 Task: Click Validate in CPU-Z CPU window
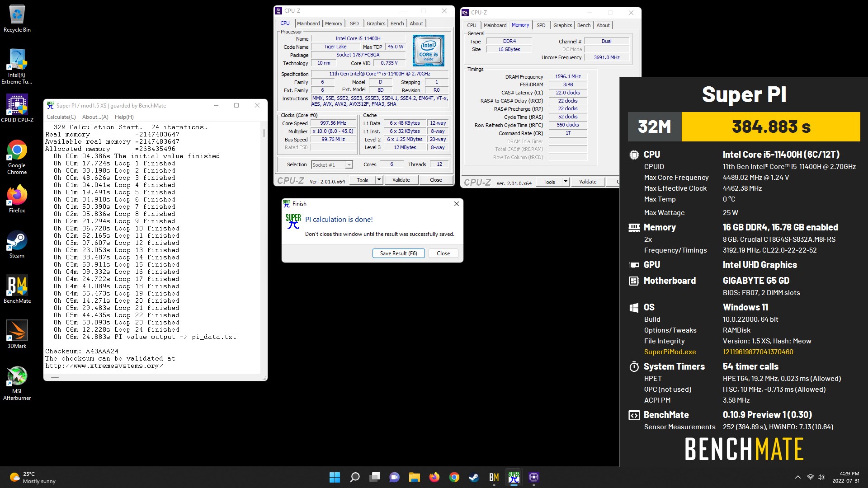401,180
